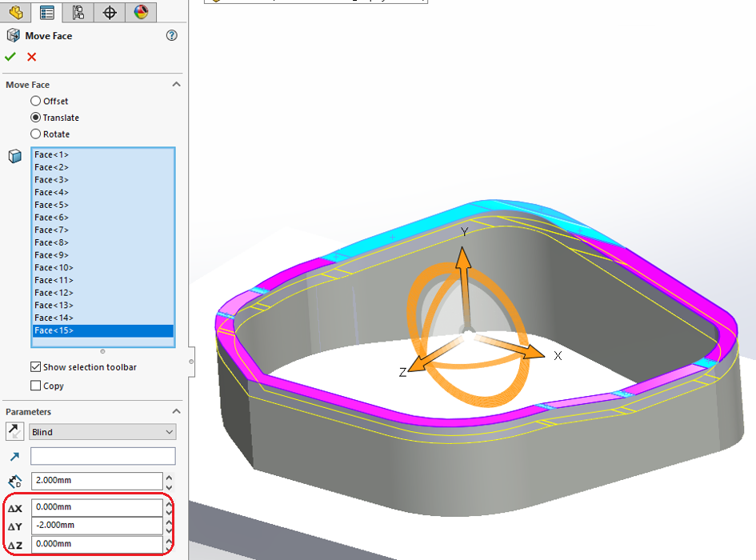
Task: Open the ConfigurationManager tab
Action: pos(78,12)
